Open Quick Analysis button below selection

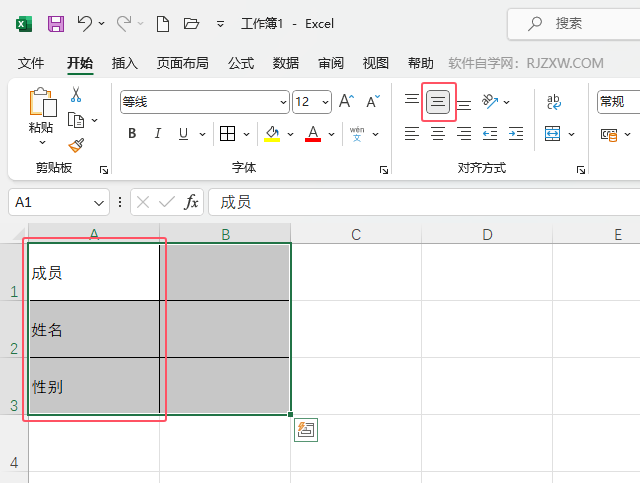point(306,430)
